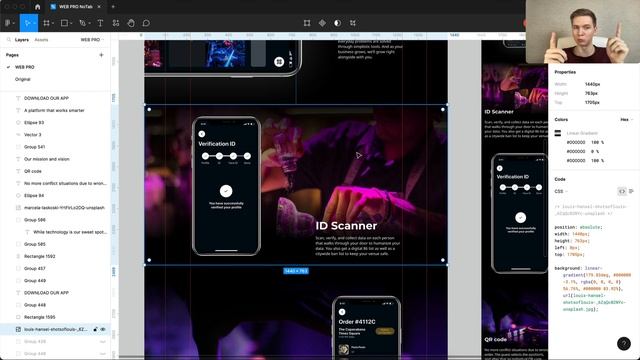Open the Move tool dropdown arrow

[35, 23]
